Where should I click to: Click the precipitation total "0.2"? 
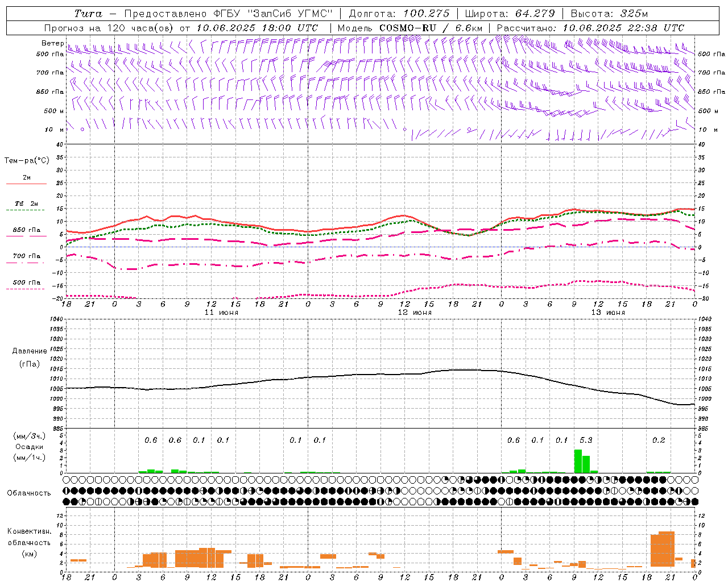[659, 440]
